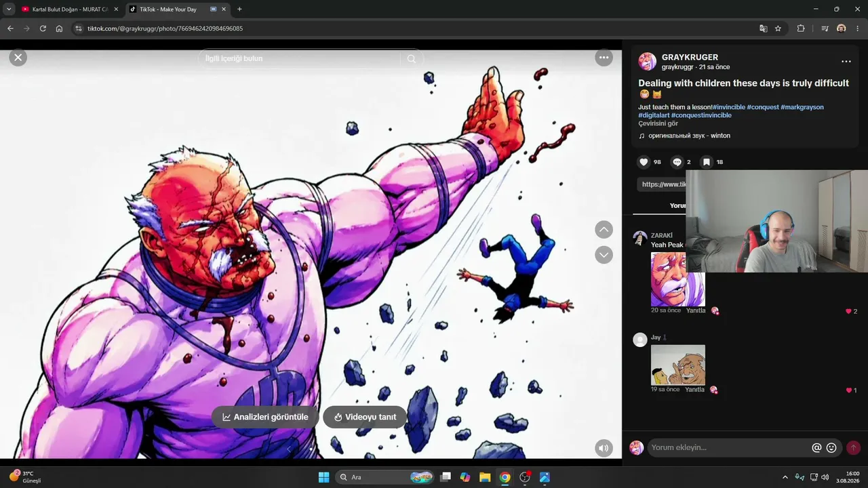Like Jay's comment with the heart

848,390
